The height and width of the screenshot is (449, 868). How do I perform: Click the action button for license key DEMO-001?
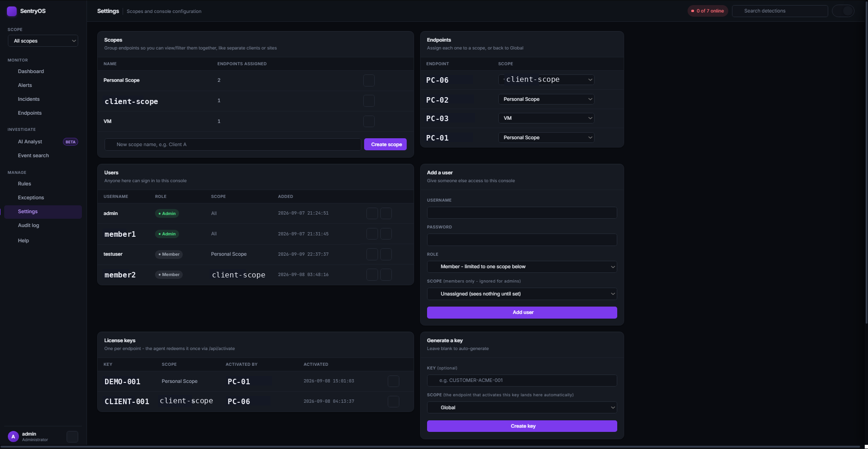tap(393, 381)
